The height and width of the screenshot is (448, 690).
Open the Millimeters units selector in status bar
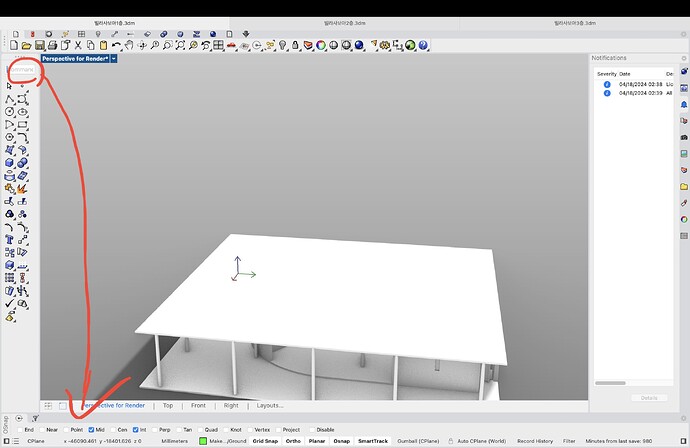[x=176, y=440]
